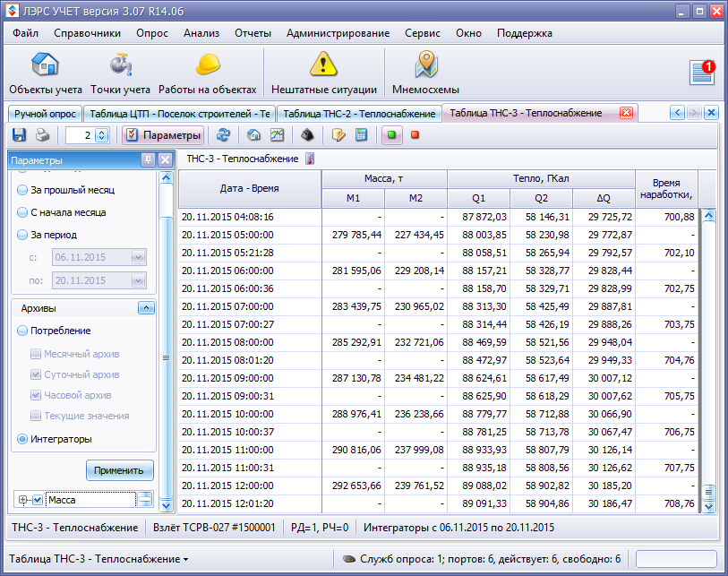Image resolution: width=728 pixels, height=576 pixels.
Task: Pin the Параметры panel
Action: point(148,160)
